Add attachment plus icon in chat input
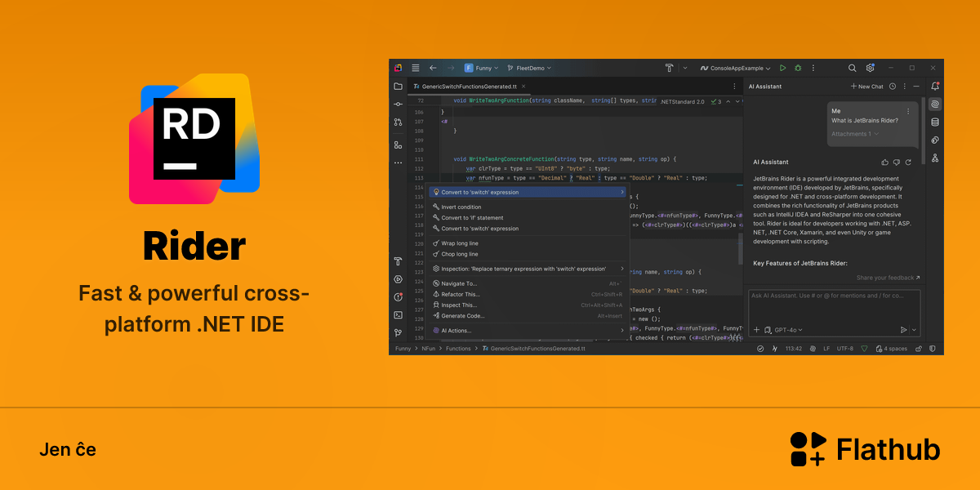 [756, 330]
